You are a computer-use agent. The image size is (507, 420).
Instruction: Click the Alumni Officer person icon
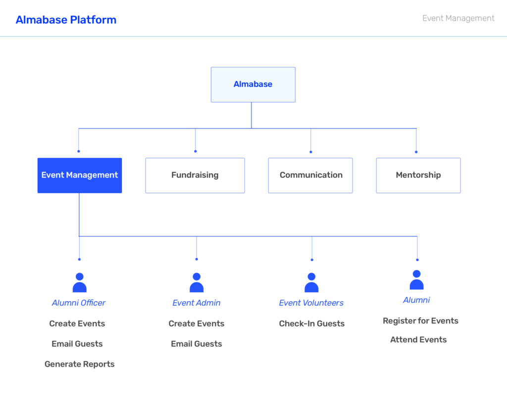(79, 283)
